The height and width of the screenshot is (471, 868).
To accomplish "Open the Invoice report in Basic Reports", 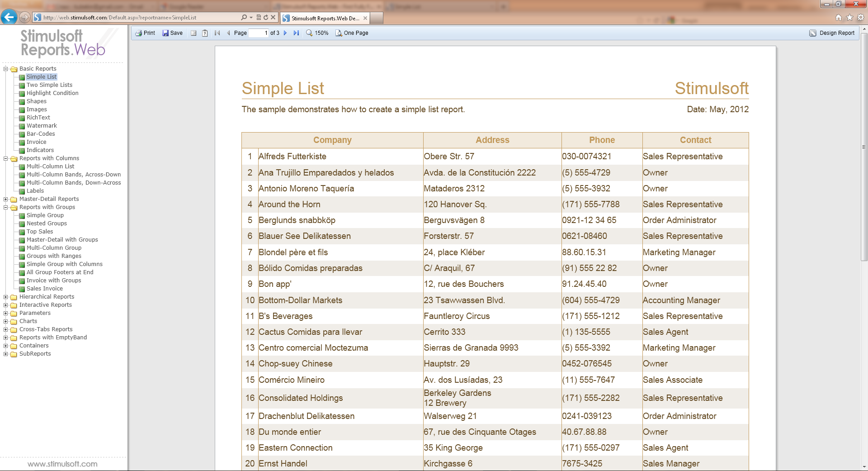I will [36, 142].
